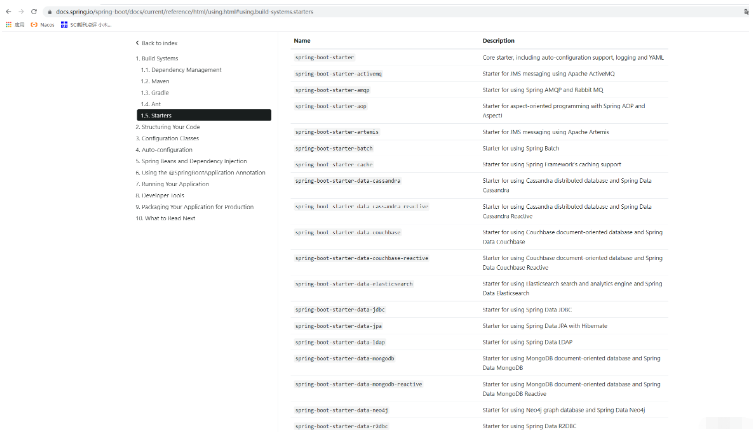This screenshot has height=439, width=753.
Task: Open 1.2. Maven sidebar entry
Action: point(155,81)
